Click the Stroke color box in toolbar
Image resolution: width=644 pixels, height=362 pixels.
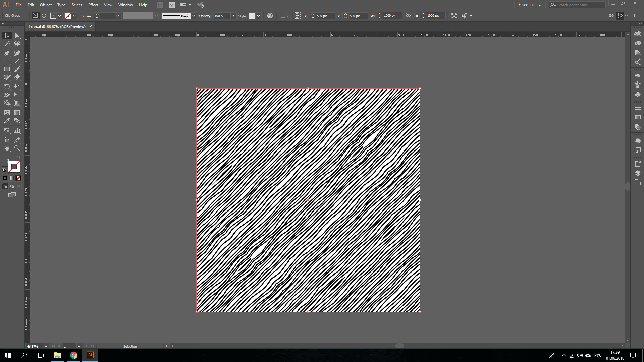(14, 167)
